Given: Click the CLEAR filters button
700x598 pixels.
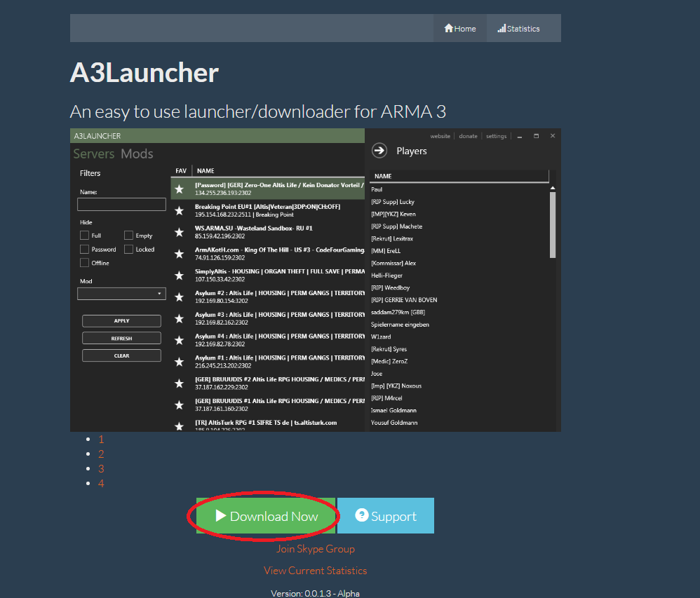Looking at the screenshot, I should click(x=121, y=355).
